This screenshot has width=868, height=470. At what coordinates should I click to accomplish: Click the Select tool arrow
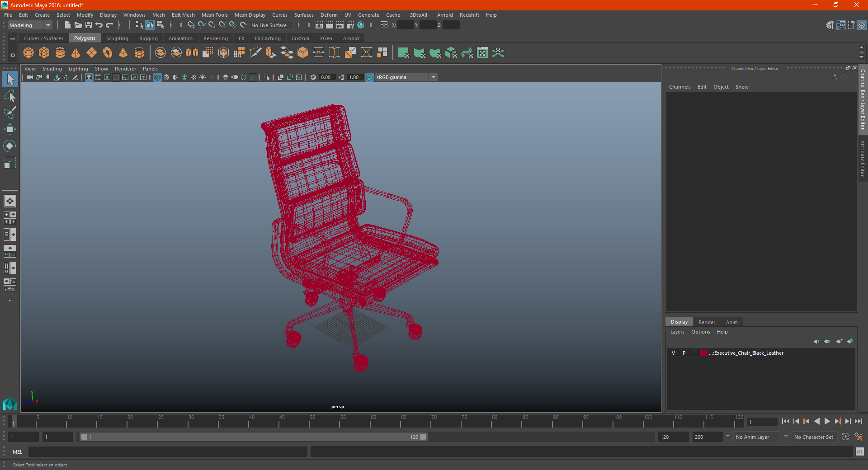10,79
